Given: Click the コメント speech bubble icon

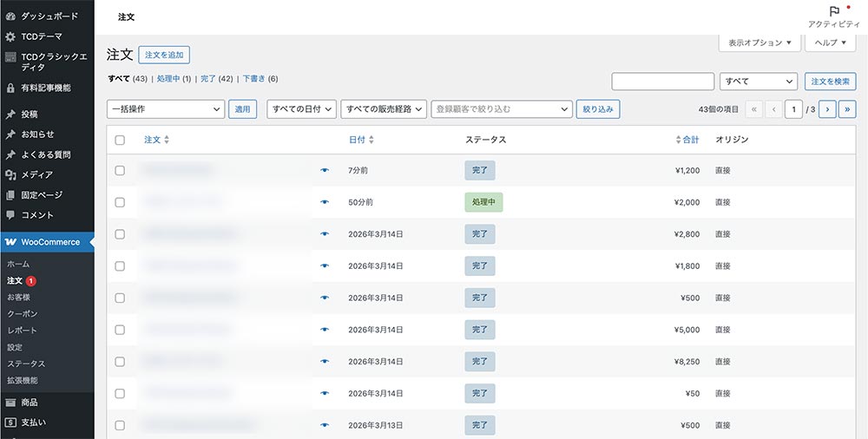Looking at the screenshot, I should (x=10, y=215).
